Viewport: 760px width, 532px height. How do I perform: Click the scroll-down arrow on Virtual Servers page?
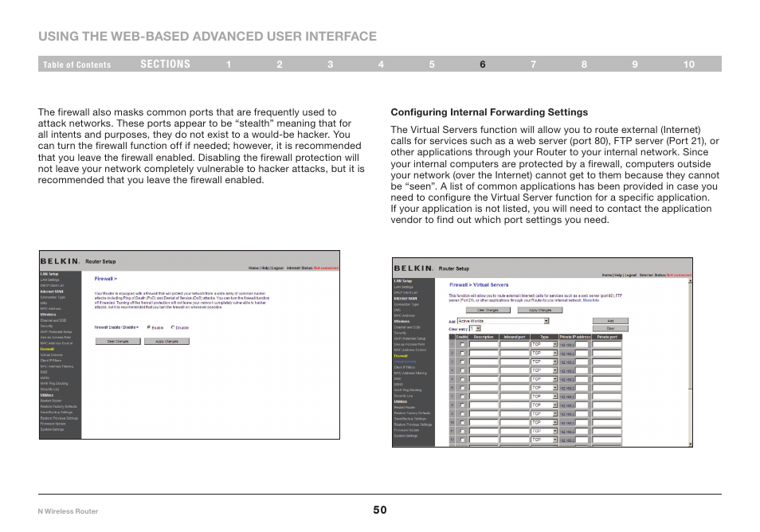tap(690, 444)
